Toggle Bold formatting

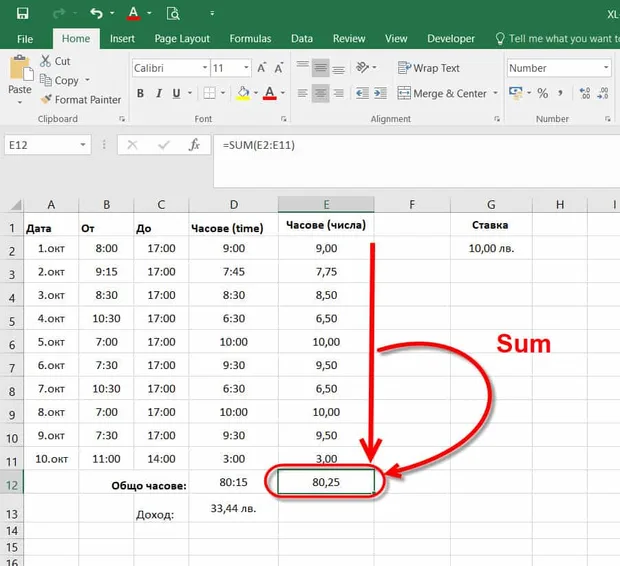140,93
